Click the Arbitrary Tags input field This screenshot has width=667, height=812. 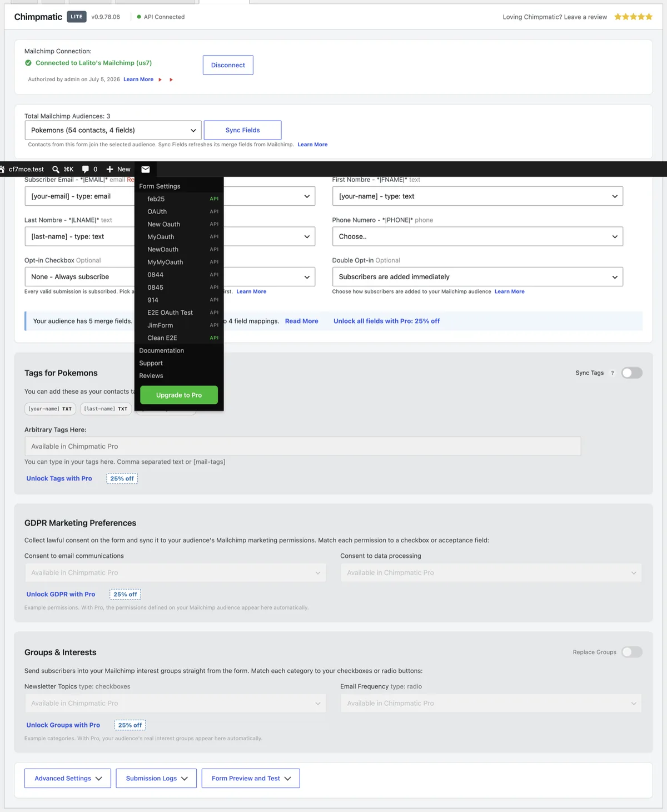[303, 447]
